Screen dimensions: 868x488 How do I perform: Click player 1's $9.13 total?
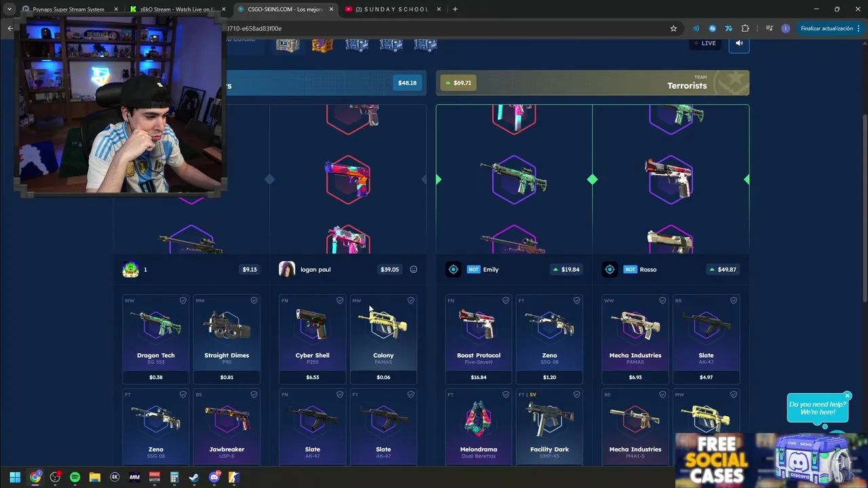(x=250, y=269)
